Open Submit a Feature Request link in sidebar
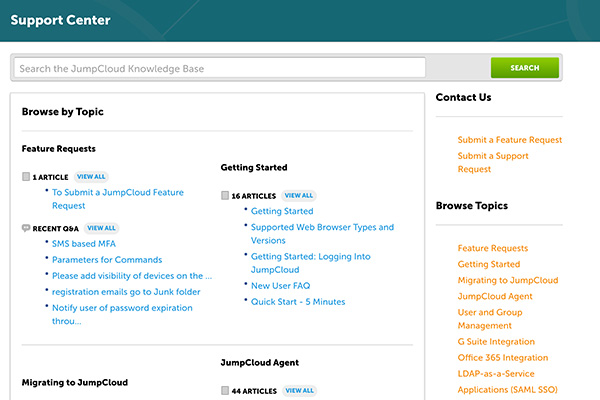600x400 pixels. (x=510, y=140)
